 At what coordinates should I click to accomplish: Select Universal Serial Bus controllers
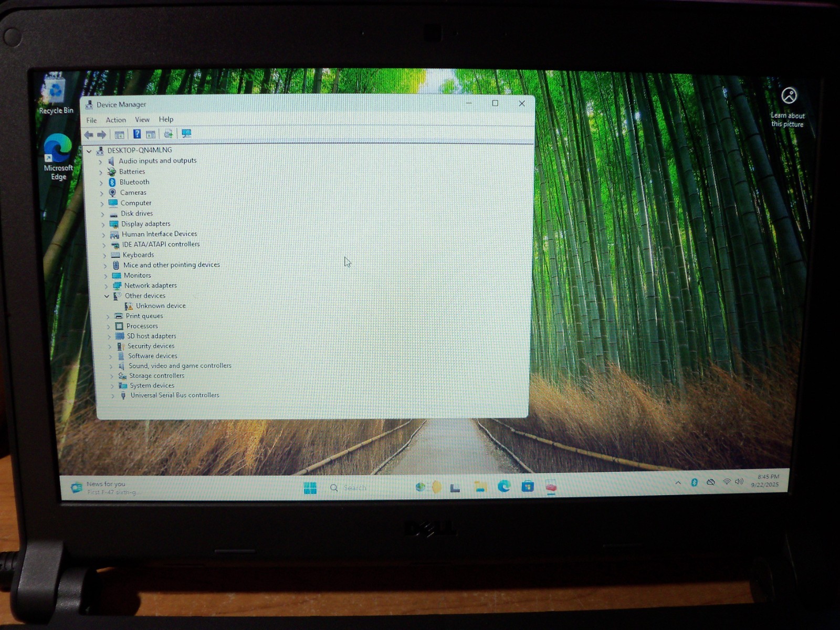[x=174, y=395]
